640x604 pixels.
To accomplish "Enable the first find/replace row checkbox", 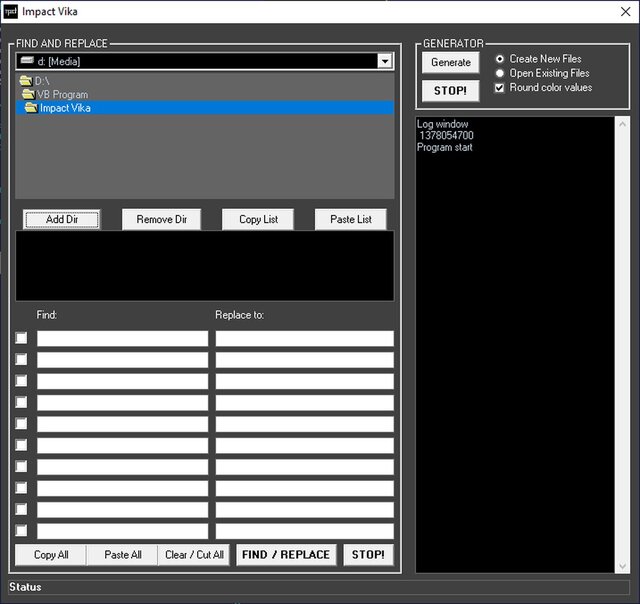I will click(21, 338).
